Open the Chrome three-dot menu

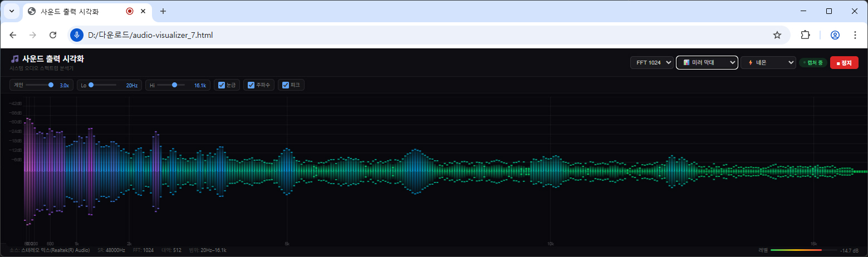[855, 35]
